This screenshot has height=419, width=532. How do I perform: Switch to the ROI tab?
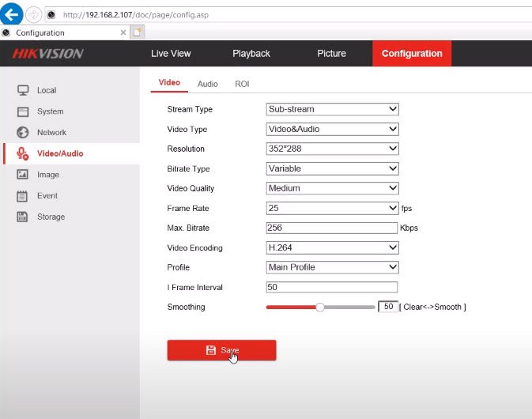tap(242, 84)
